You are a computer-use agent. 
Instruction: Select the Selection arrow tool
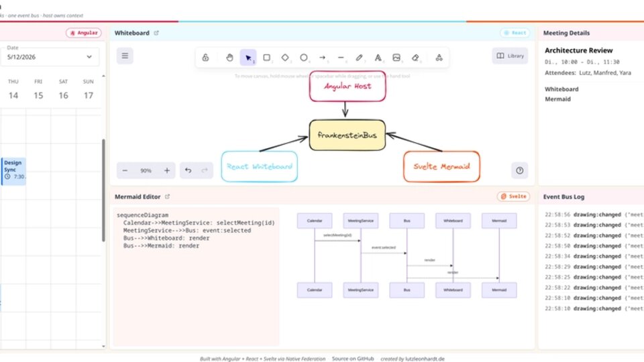point(248,58)
